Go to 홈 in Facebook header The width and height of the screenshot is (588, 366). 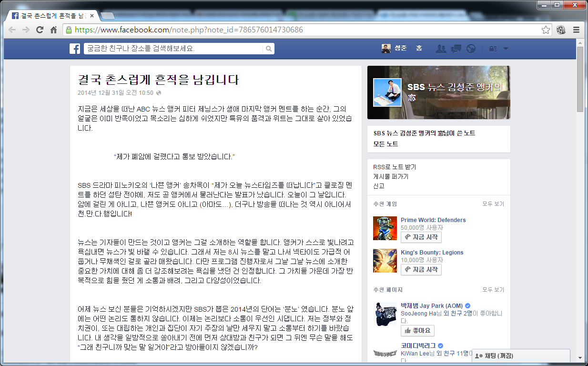tap(419, 49)
